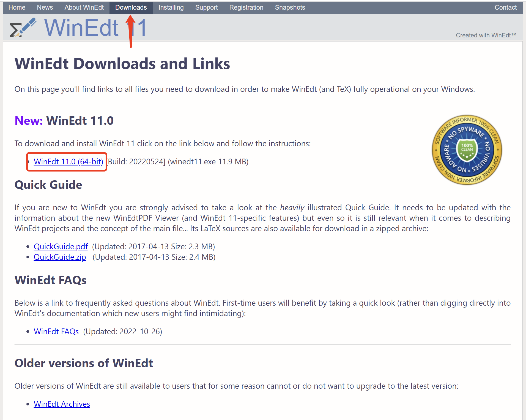Image resolution: width=526 pixels, height=420 pixels.
Task: Open the WinEdt FAQs link
Action: pos(56,331)
